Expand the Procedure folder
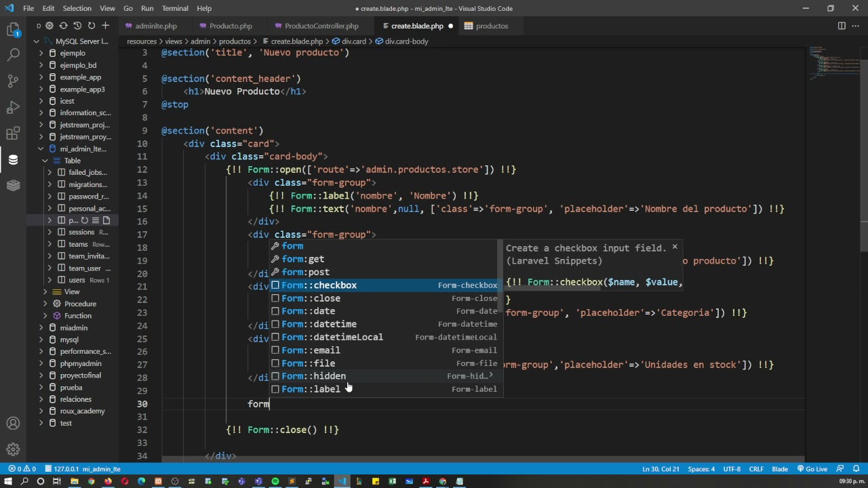This screenshot has height=488, width=868. click(45, 304)
